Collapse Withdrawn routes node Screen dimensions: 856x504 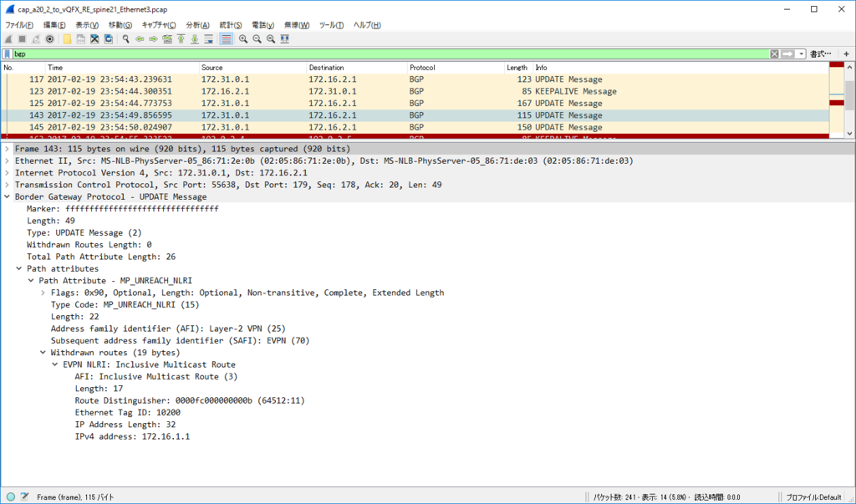click(x=43, y=353)
